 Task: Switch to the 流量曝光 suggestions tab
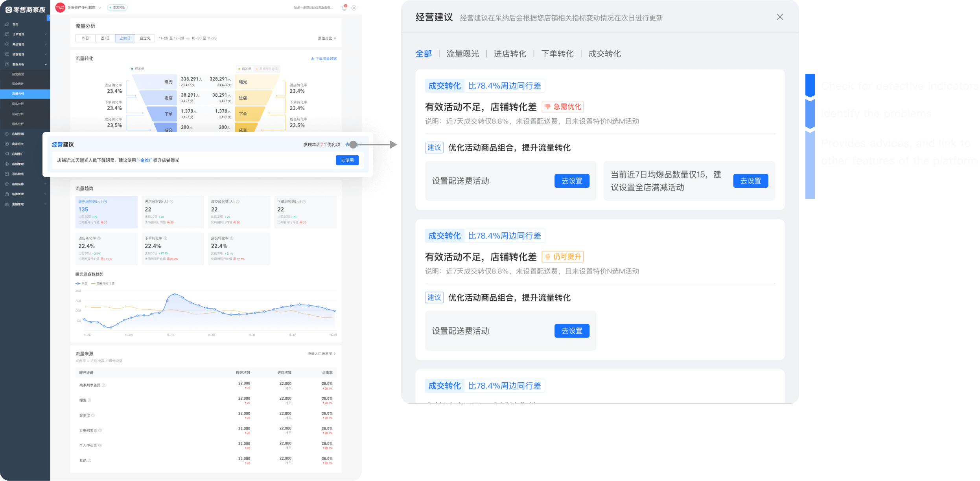[462, 53]
